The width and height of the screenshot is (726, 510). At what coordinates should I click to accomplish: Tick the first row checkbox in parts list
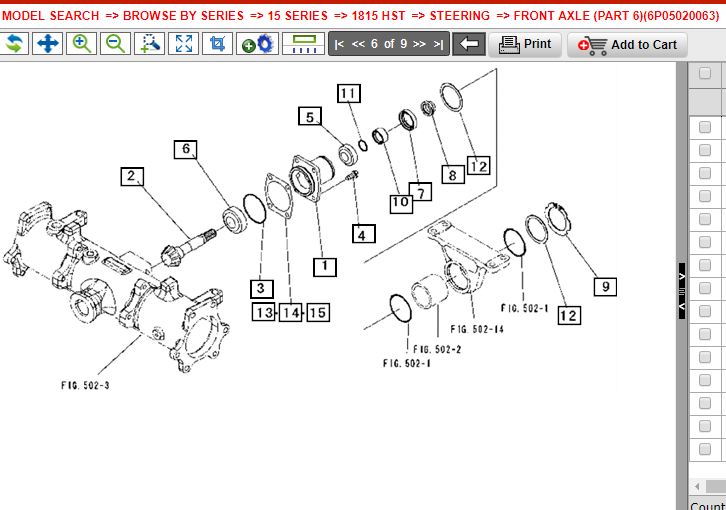coord(705,125)
